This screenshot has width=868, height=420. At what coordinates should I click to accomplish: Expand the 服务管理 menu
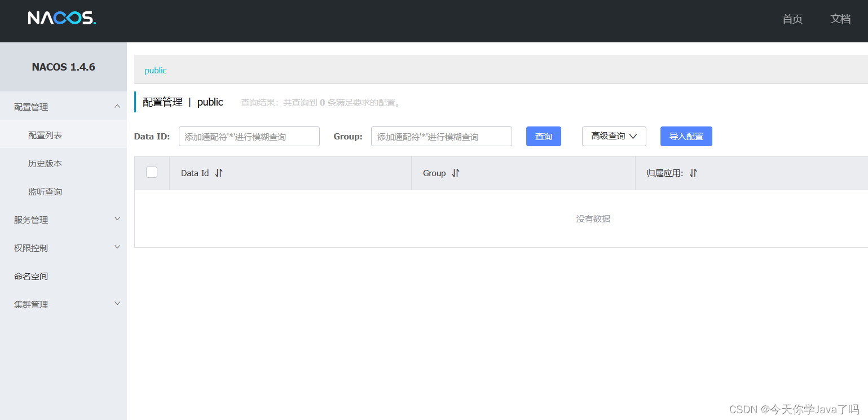(63, 220)
